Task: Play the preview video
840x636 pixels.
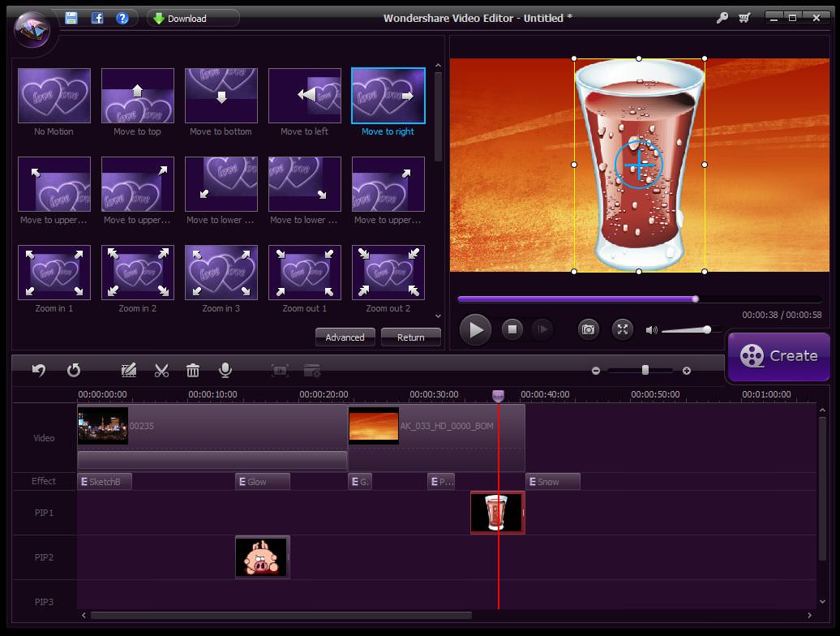Action: point(475,329)
